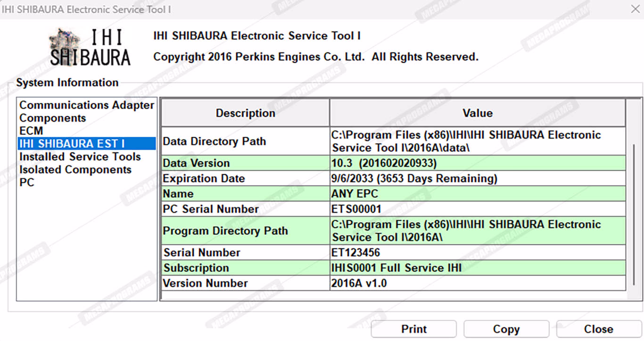The image size is (644, 341).
Task: Select Isolated Components in the list
Action: pos(75,169)
